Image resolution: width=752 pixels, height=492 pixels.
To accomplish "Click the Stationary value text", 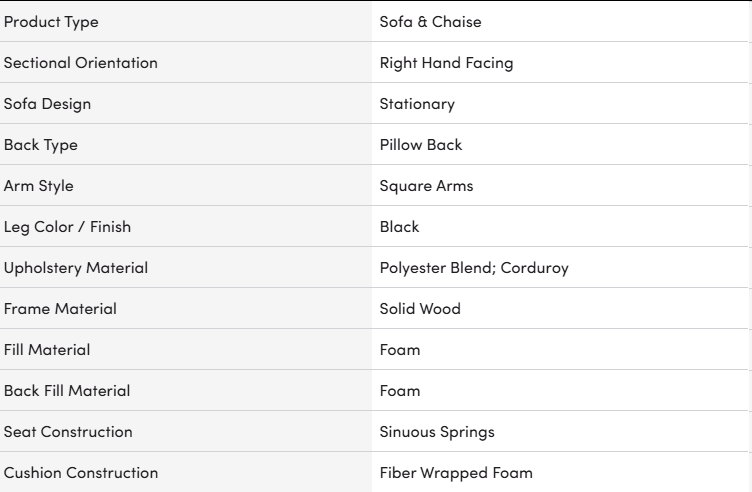I will coord(417,104).
